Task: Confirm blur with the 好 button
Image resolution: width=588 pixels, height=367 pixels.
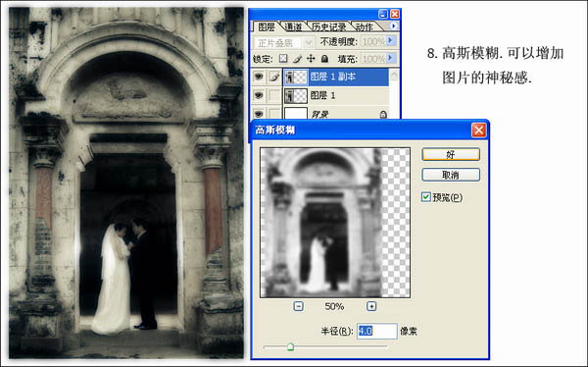Action: [451, 154]
